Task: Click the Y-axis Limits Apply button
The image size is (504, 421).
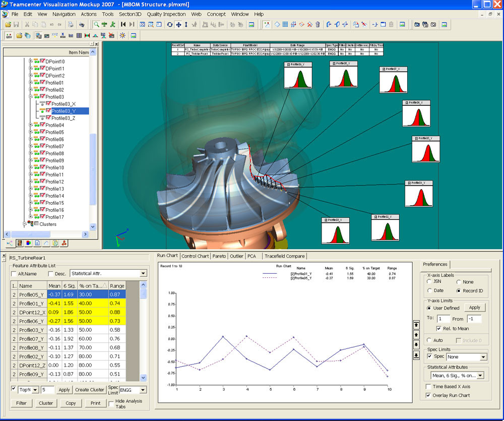Action: click(474, 308)
